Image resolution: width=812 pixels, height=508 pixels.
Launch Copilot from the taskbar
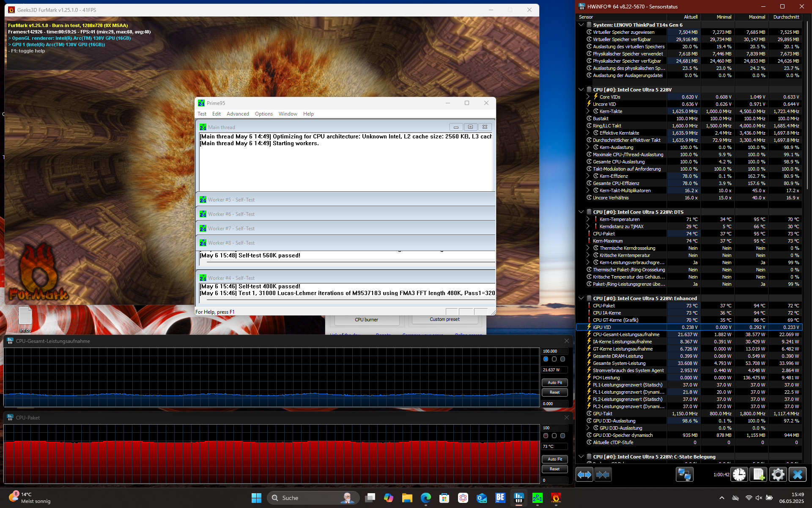[389, 498]
